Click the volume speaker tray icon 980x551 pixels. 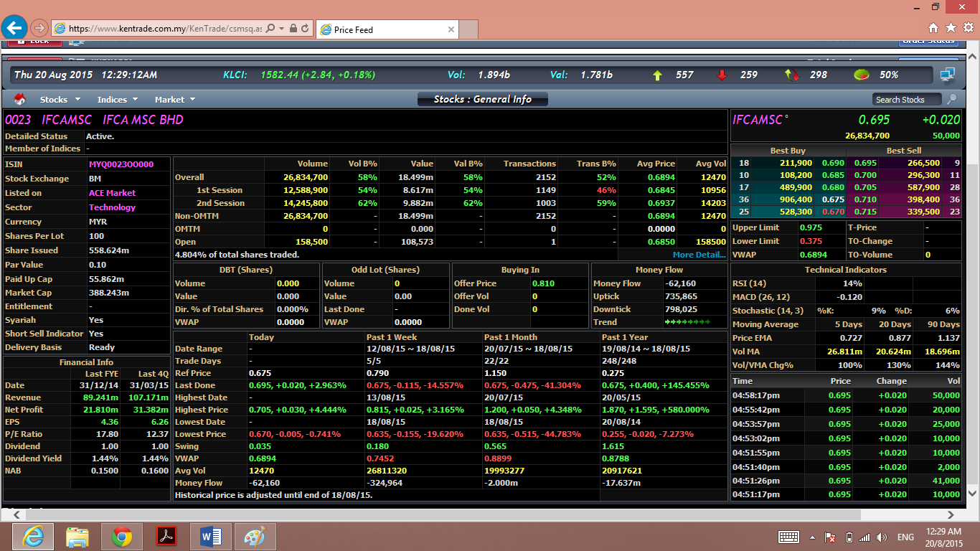tap(882, 537)
